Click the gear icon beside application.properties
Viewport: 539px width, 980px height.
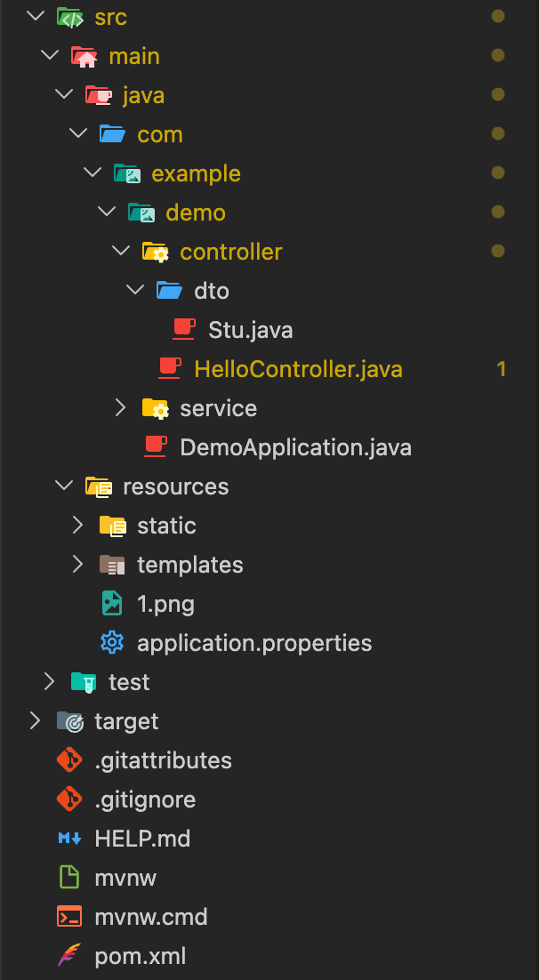112,642
